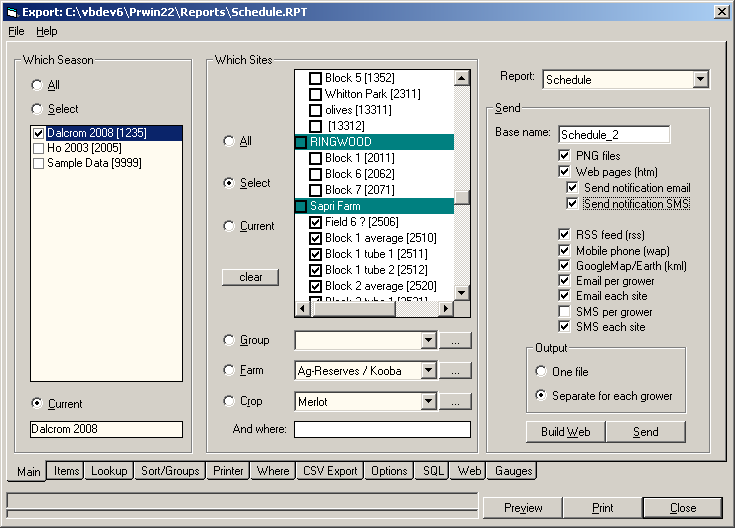Switch to the CSV Export tab

tap(330, 471)
